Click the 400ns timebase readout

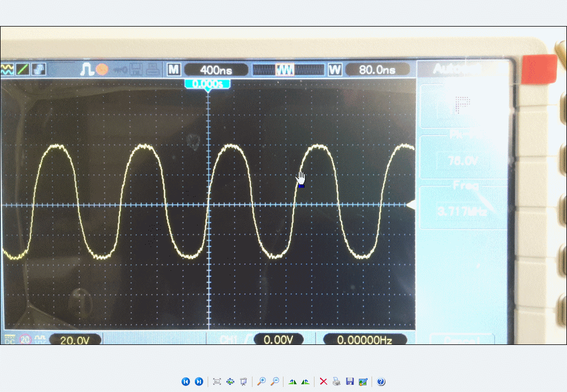coord(216,70)
